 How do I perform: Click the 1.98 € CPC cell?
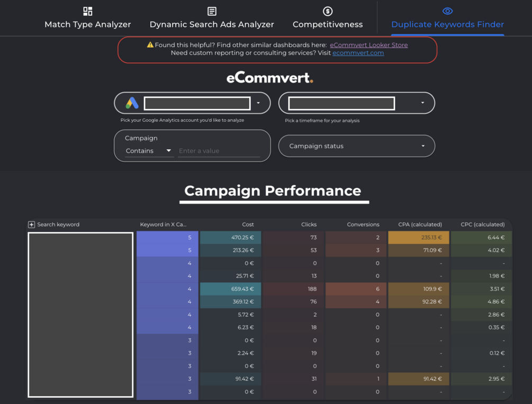tap(481, 276)
